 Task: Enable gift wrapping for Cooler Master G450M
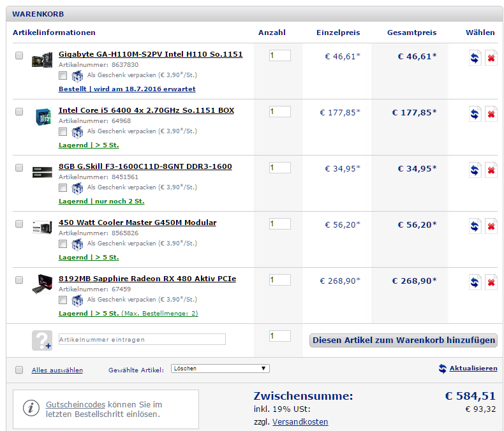point(63,244)
